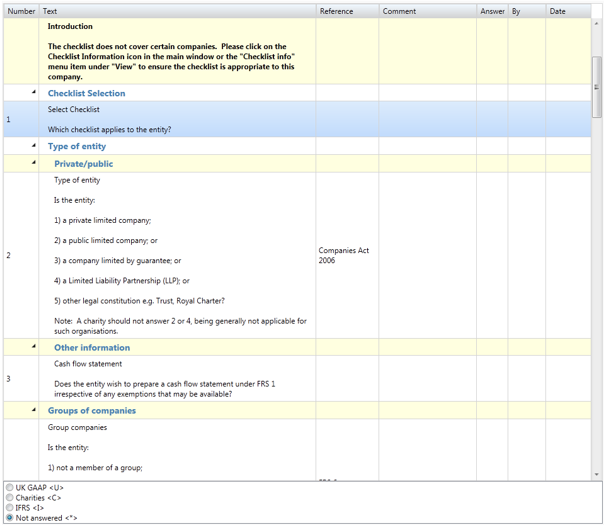Image resolution: width=606 pixels, height=526 pixels.
Task: Click the row number 2 cell
Action: (x=21, y=255)
